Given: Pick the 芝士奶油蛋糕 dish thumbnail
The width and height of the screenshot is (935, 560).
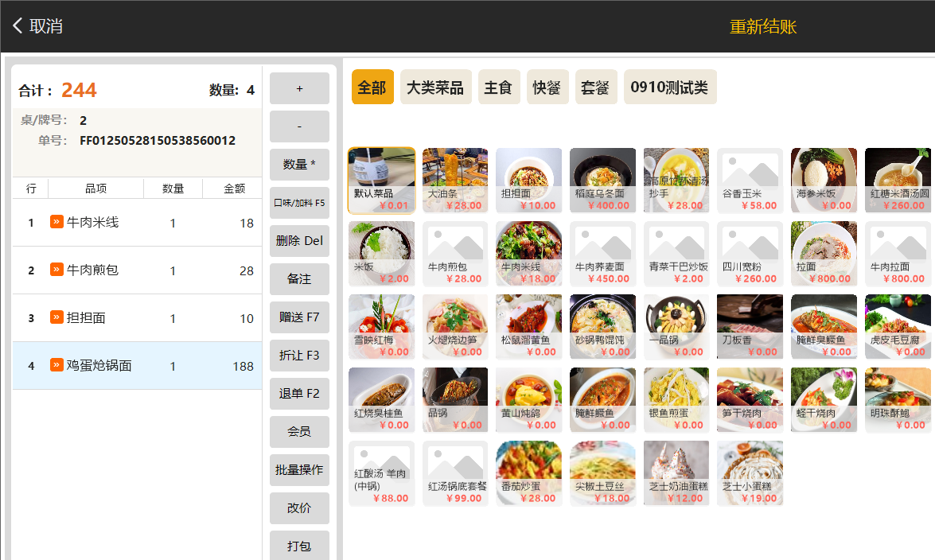Looking at the screenshot, I should point(676,472).
